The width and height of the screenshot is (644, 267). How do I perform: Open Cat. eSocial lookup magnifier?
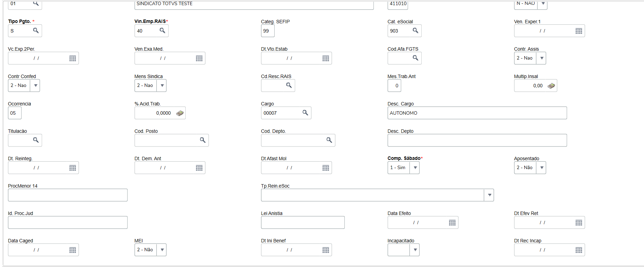coord(416,30)
